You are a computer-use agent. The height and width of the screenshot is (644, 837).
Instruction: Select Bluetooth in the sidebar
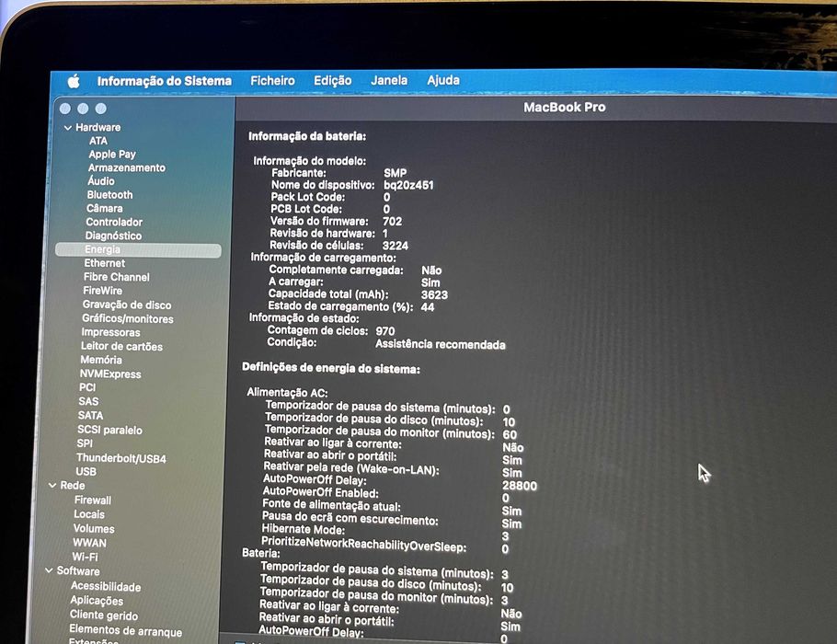[110, 195]
